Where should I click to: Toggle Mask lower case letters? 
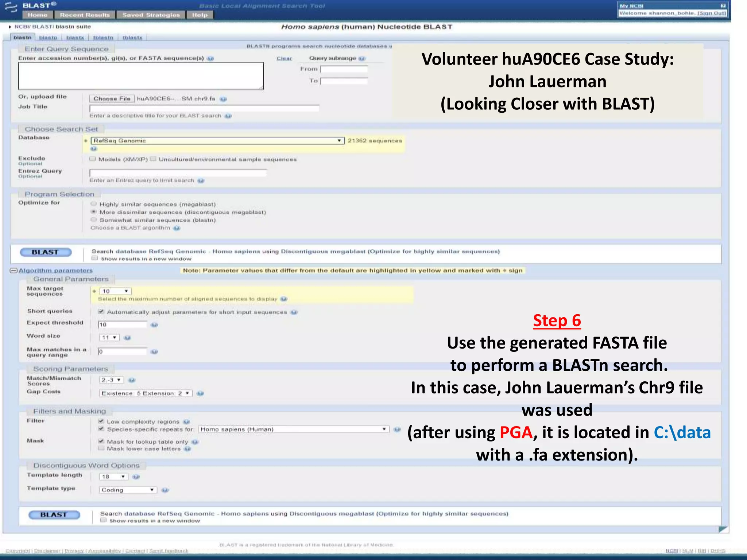101,448
